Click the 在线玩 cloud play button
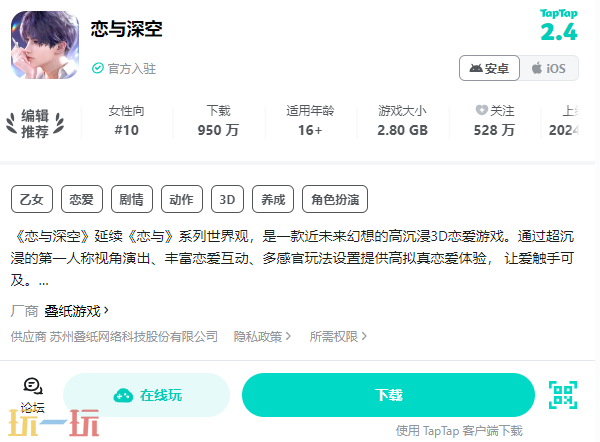 (x=146, y=395)
